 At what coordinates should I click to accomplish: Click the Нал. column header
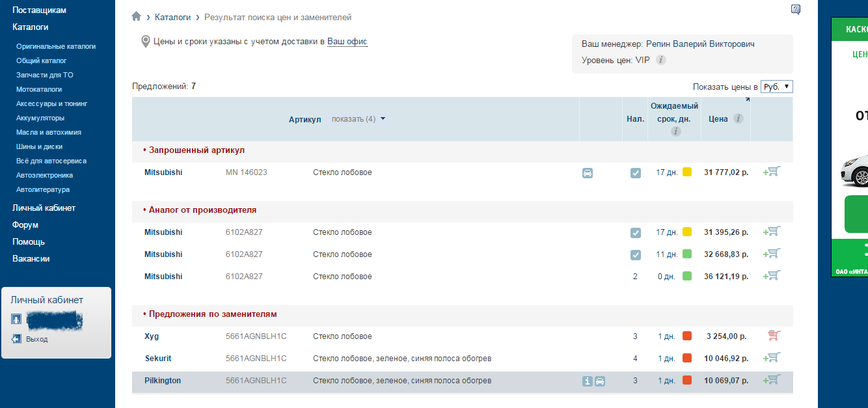tap(635, 119)
